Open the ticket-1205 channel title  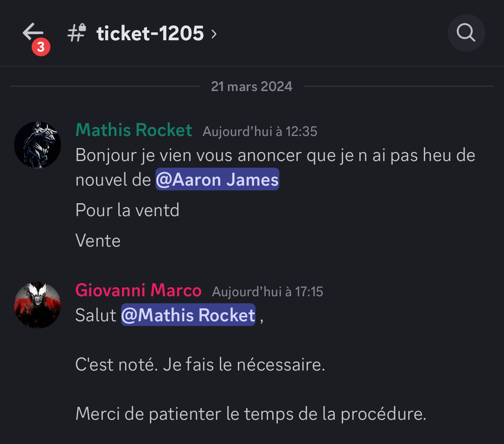pyautogui.click(x=150, y=33)
